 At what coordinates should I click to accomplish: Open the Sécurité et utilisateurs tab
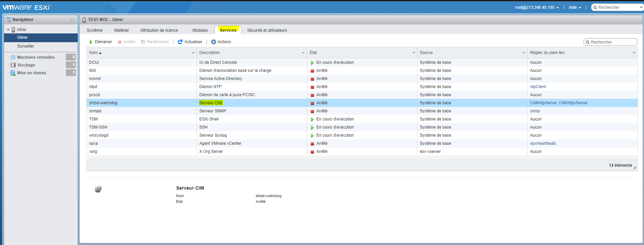(267, 30)
